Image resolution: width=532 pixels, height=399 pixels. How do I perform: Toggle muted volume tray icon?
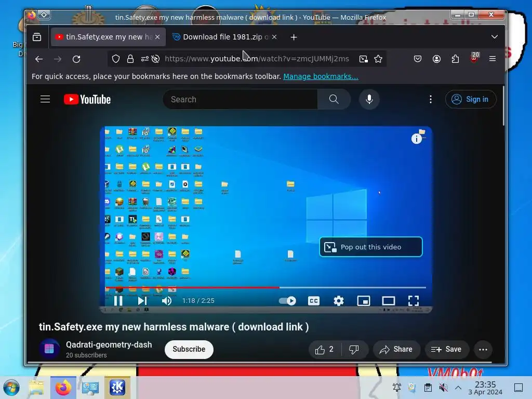[443, 388]
